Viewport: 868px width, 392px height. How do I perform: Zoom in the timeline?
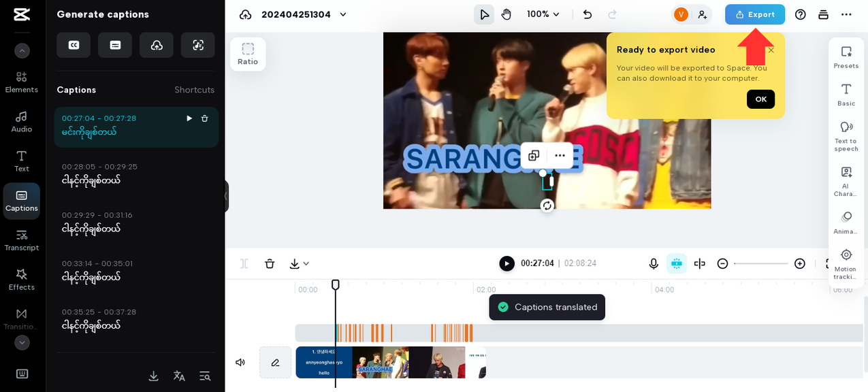(800, 263)
